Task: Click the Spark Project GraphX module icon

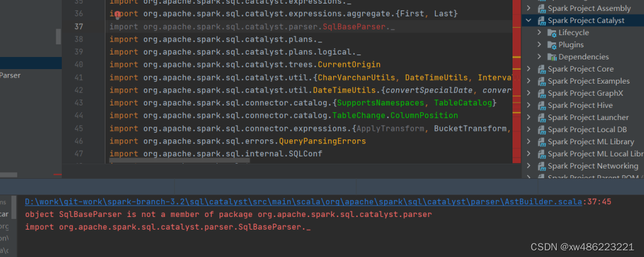Action: (541, 93)
